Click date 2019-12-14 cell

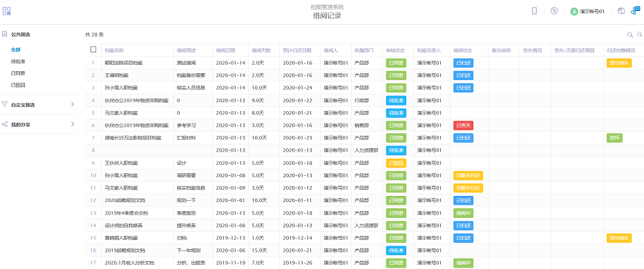297,238
